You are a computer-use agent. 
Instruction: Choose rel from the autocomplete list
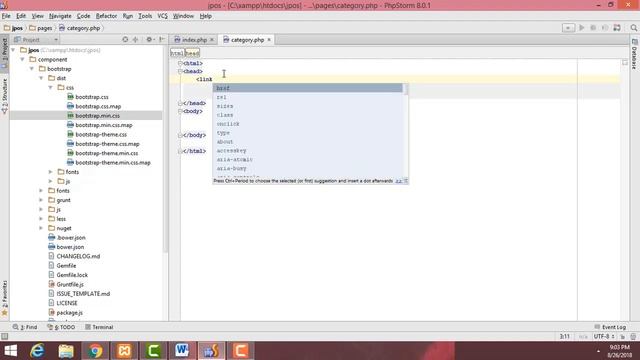point(307,97)
